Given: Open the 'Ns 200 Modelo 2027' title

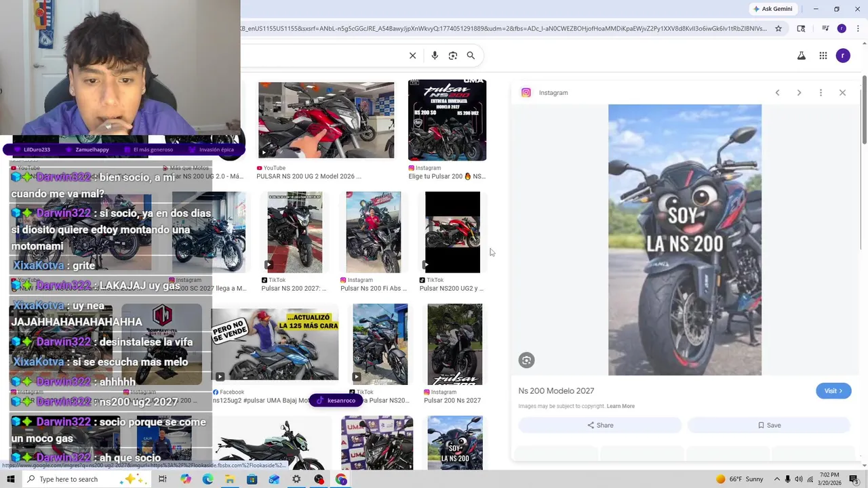Looking at the screenshot, I should tap(556, 391).
